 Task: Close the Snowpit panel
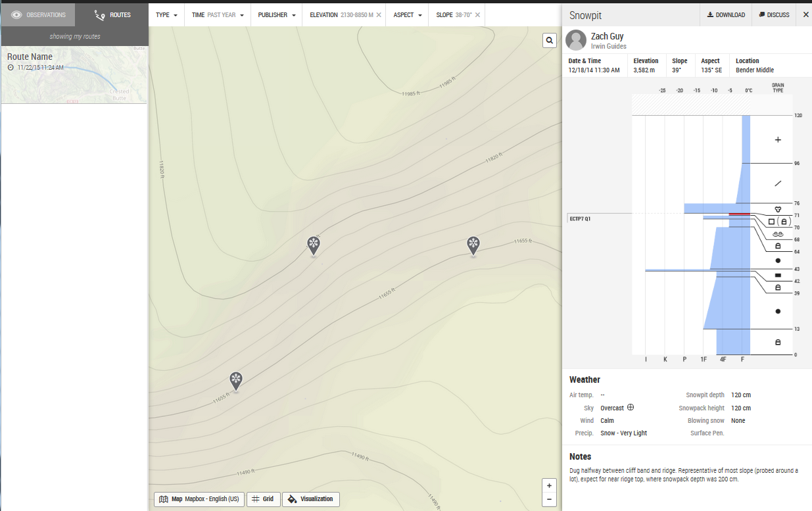pos(806,14)
